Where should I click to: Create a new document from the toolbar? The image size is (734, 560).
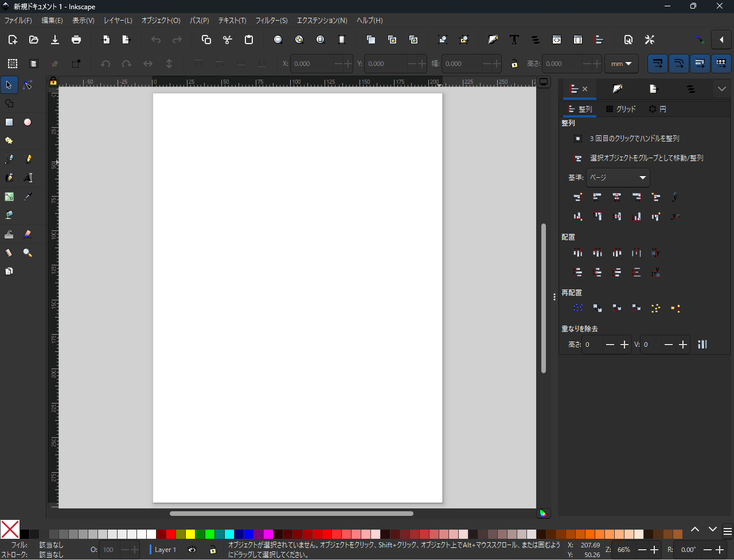(x=13, y=40)
